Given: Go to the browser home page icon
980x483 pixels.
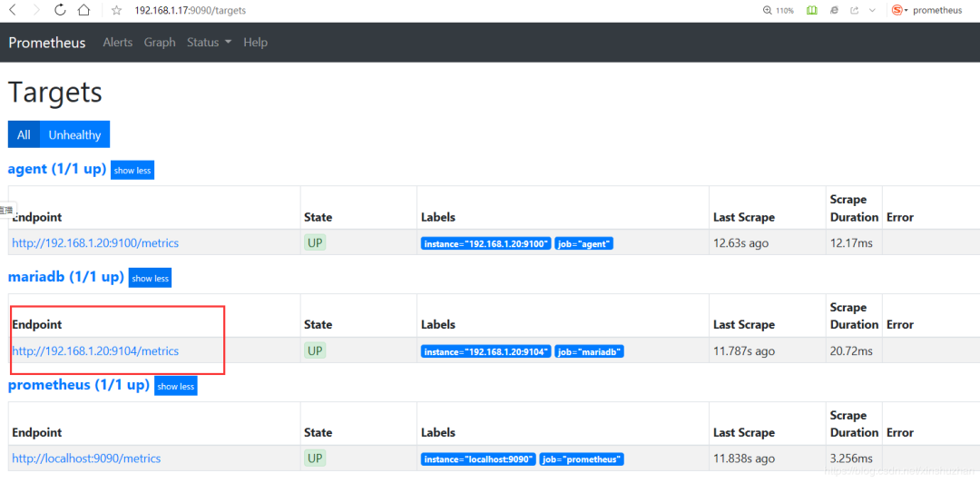Looking at the screenshot, I should [83, 10].
